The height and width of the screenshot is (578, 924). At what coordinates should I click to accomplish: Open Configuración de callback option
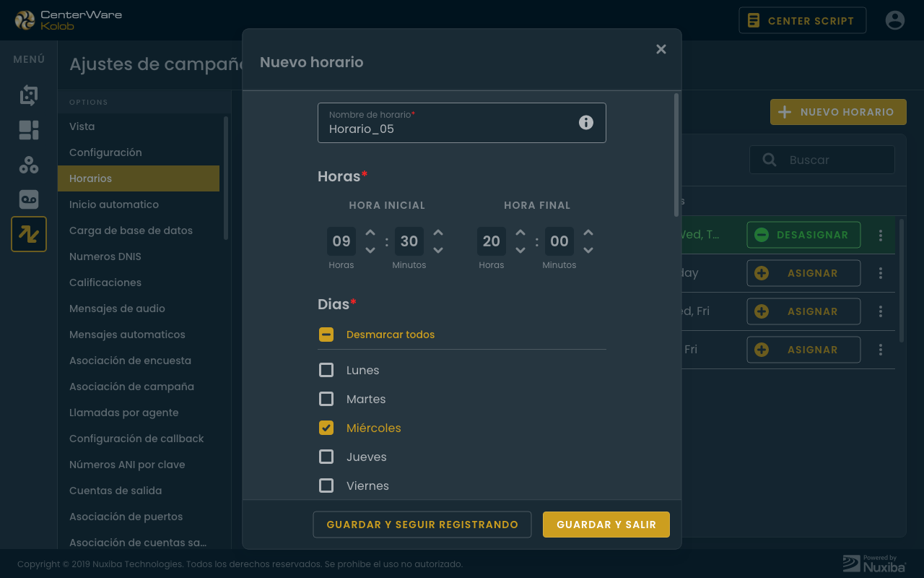pyautogui.click(x=139, y=439)
